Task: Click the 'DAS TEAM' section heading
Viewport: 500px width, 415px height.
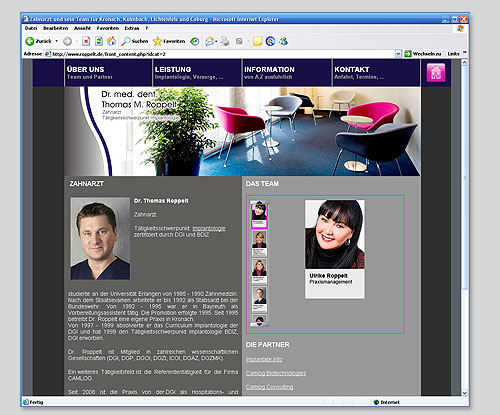Action: [262, 184]
